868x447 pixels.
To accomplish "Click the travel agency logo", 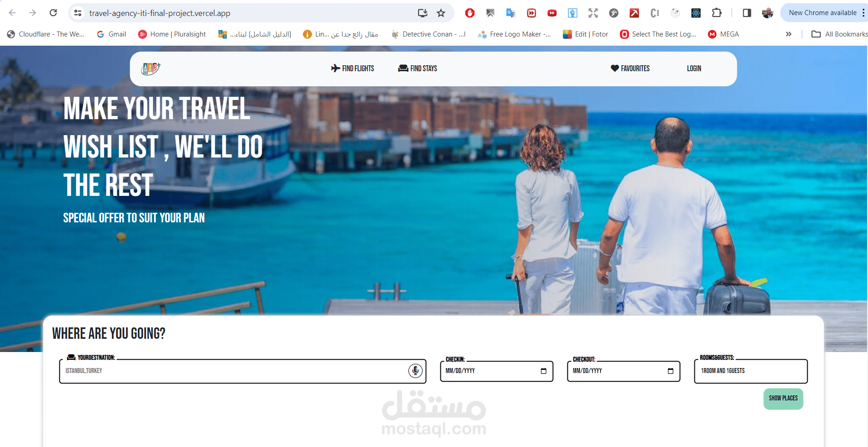I will (151, 68).
